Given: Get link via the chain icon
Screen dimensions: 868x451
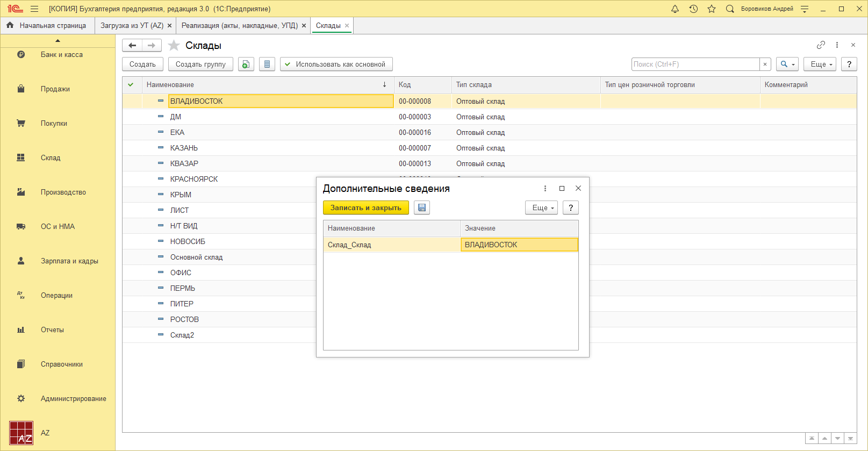Looking at the screenshot, I should [821, 45].
